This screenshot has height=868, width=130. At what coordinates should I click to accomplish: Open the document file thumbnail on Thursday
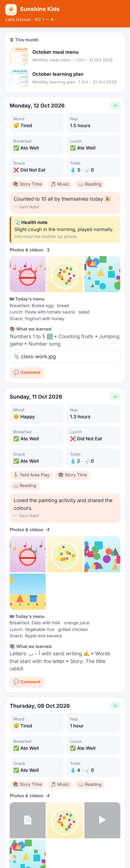(x=28, y=820)
